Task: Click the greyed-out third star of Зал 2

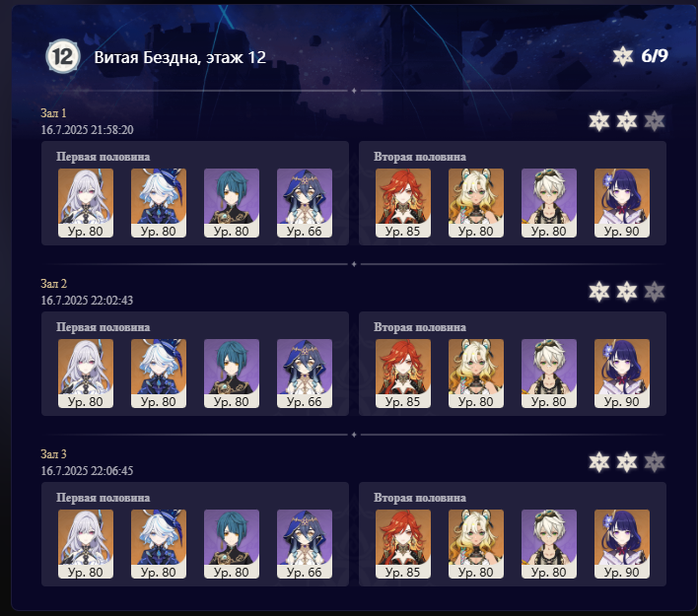Action: (654, 292)
